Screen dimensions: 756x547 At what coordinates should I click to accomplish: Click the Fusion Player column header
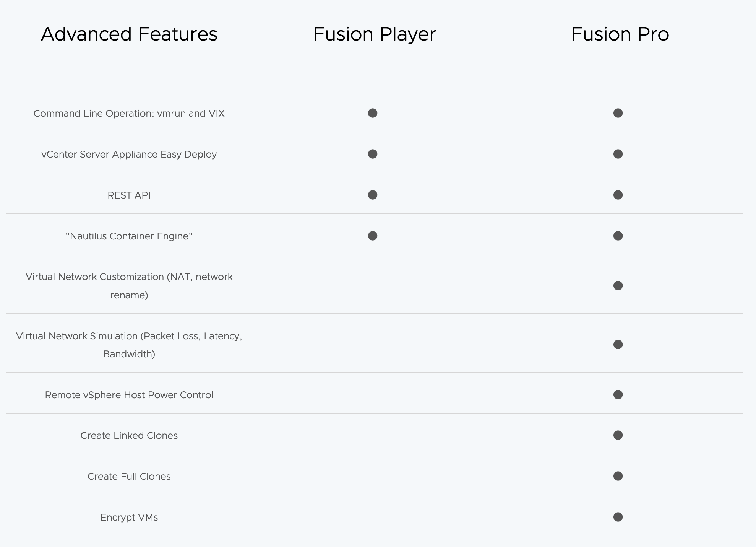374,34
